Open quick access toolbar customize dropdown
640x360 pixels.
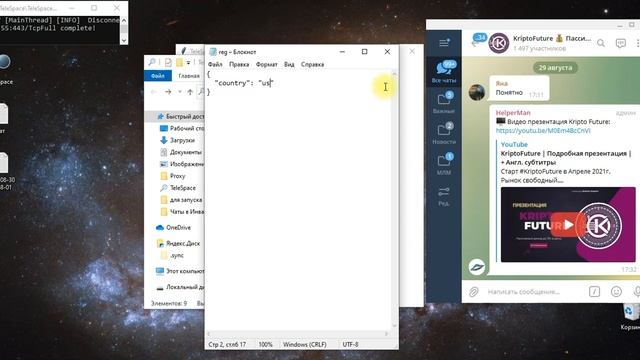point(188,62)
